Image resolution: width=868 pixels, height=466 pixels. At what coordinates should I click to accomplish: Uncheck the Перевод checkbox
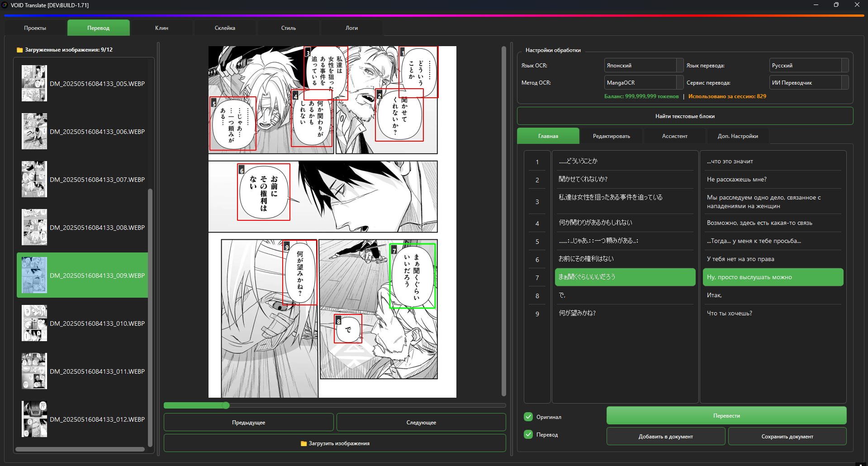528,434
